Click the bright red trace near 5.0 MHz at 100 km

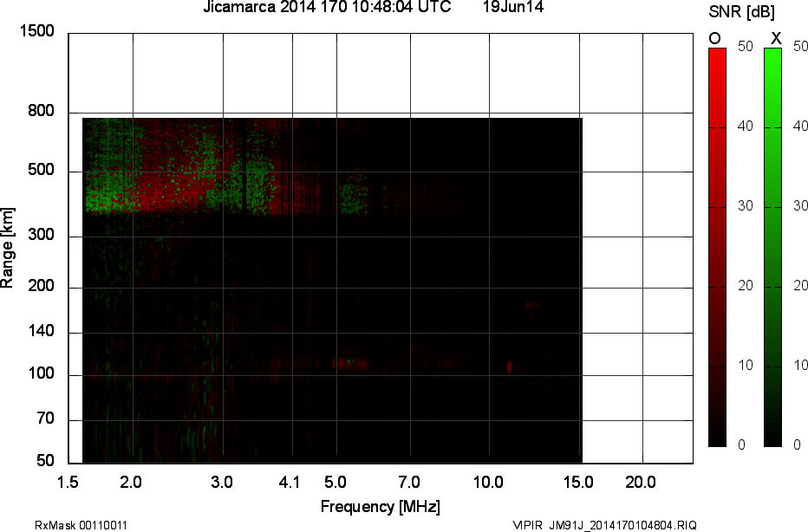(351, 364)
